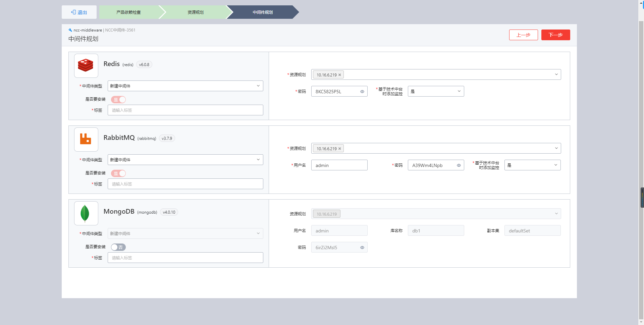Toggle Redis install switch
Image resolution: width=644 pixels, height=325 pixels.
click(118, 100)
